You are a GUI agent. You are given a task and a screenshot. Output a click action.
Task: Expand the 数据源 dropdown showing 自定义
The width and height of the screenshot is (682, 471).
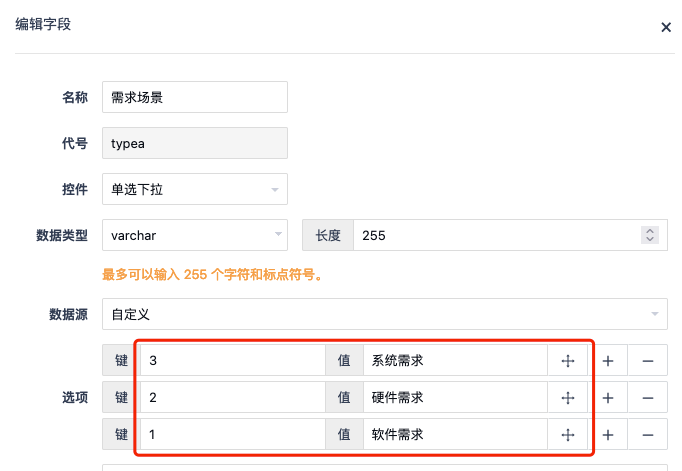[x=385, y=314]
